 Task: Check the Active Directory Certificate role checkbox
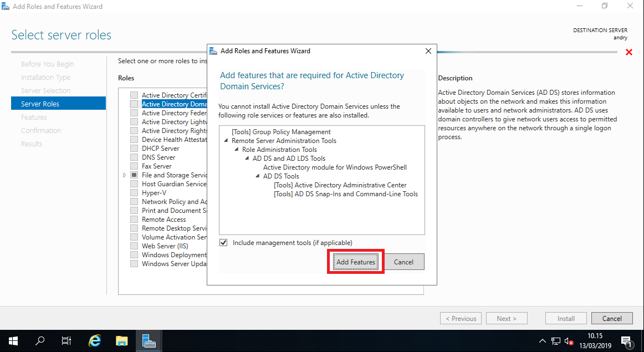click(x=134, y=95)
